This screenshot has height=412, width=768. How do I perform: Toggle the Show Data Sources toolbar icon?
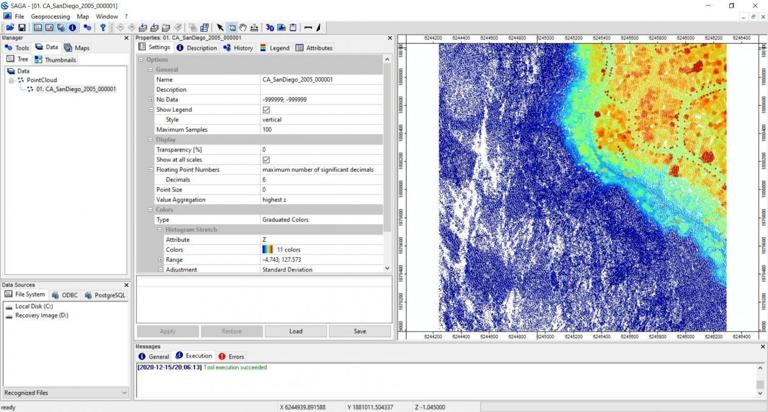[61, 28]
